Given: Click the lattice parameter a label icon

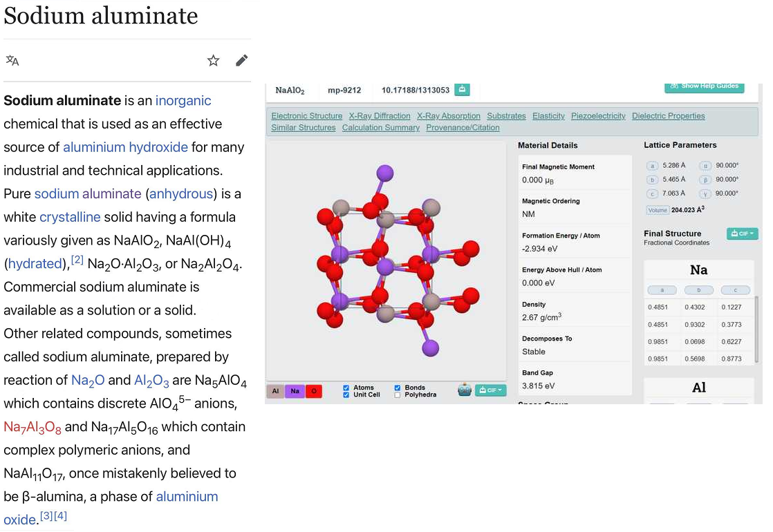Looking at the screenshot, I should [x=652, y=166].
